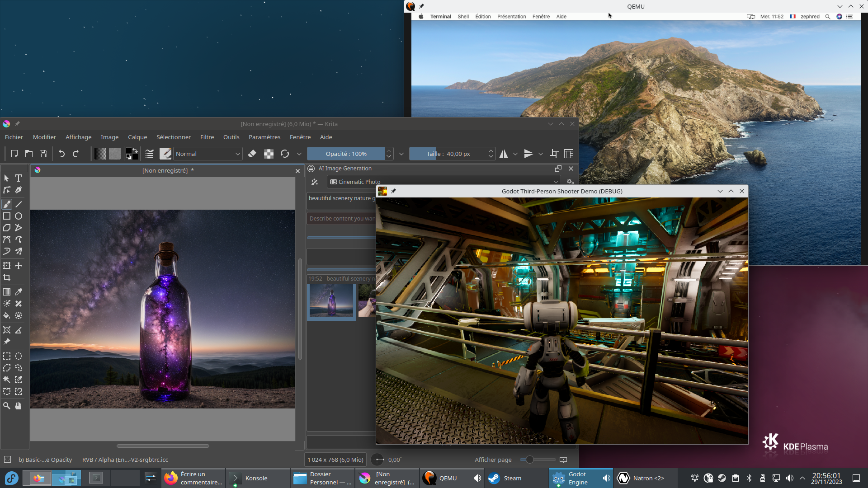
Task: Open AI Image Generation settings gear
Action: pos(570,182)
